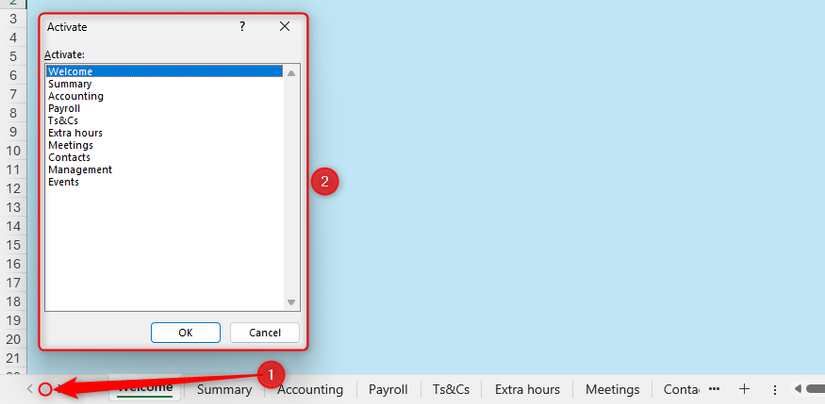Select Extra hours in the Activate list
The width and height of the screenshot is (825, 404).
(x=164, y=133)
